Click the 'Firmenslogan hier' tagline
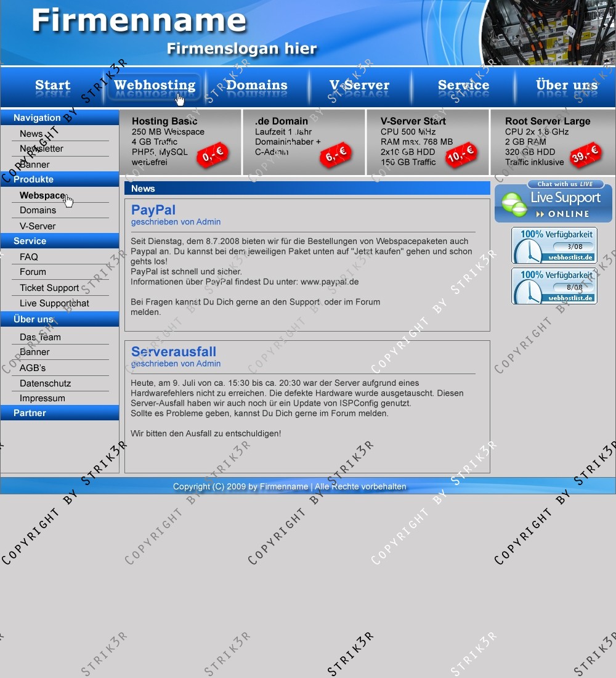This screenshot has width=616, height=678. [x=242, y=49]
